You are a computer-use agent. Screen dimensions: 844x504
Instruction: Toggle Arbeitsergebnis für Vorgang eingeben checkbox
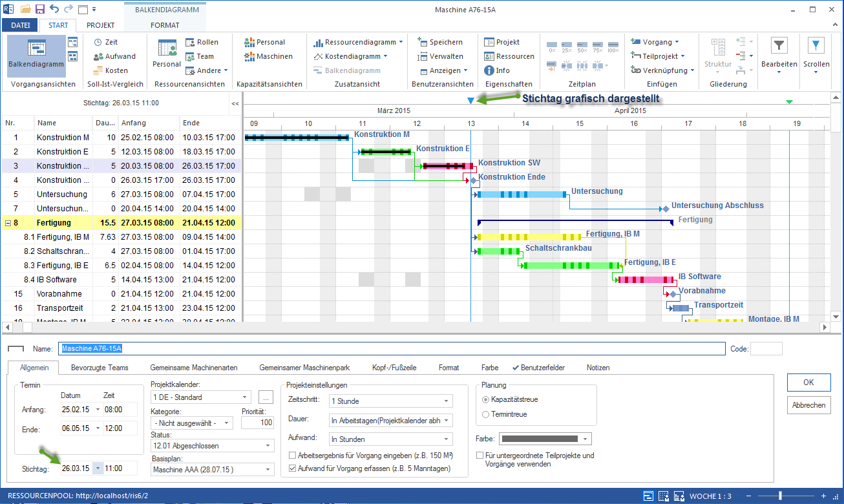pos(292,456)
